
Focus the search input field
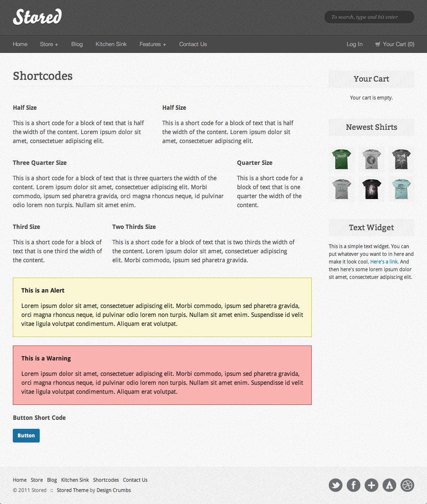coord(369,17)
